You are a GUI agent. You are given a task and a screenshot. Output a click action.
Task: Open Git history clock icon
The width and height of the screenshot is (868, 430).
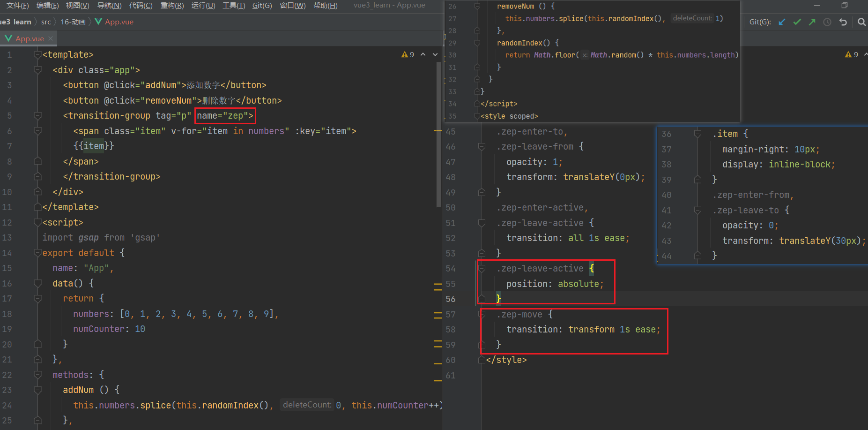pos(827,22)
